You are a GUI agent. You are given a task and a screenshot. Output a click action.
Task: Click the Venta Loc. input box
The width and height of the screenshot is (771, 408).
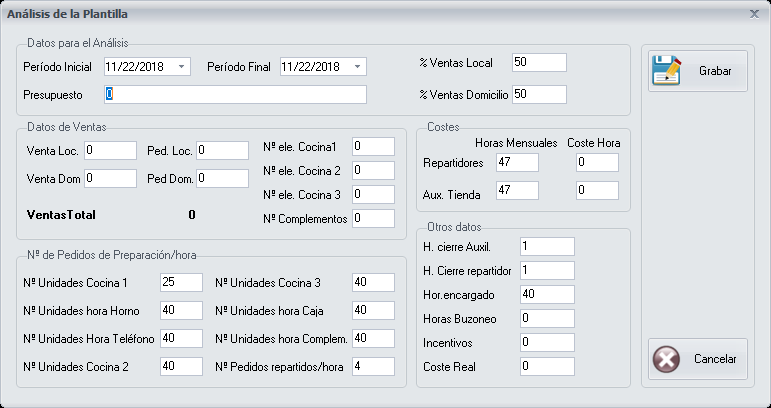(x=110, y=150)
